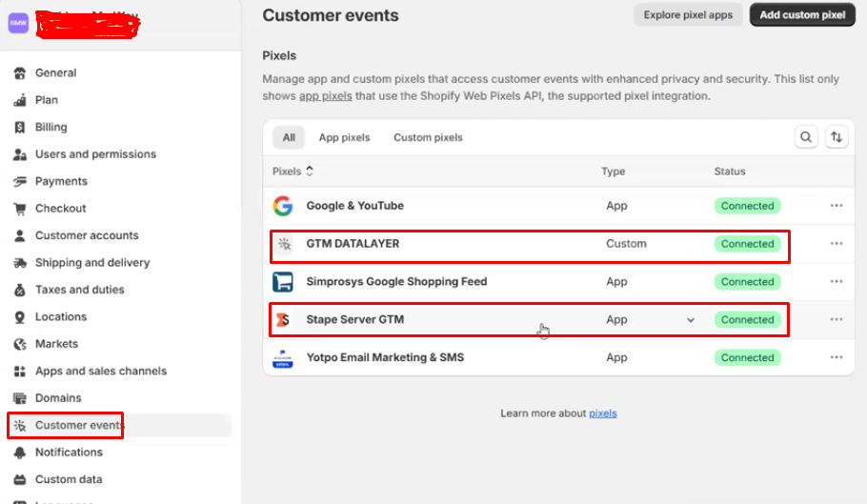Open the three-dot menu for GTM DATALAYER

(837, 244)
